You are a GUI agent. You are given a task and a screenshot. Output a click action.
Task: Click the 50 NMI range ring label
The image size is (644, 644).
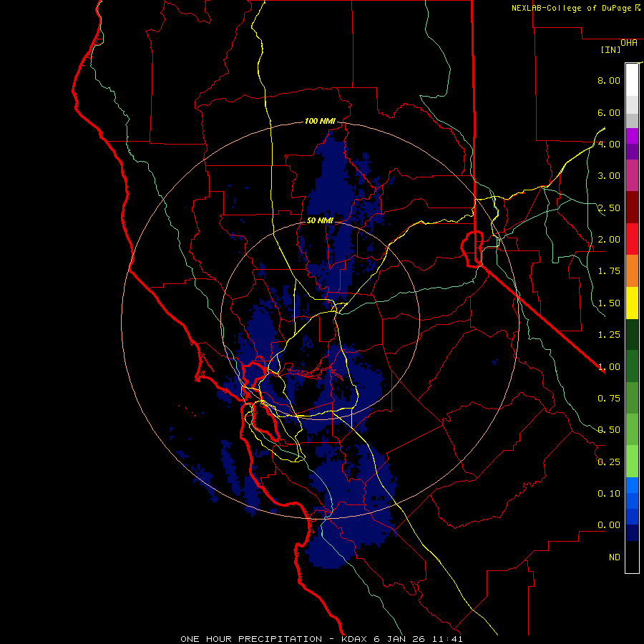(x=320, y=220)
